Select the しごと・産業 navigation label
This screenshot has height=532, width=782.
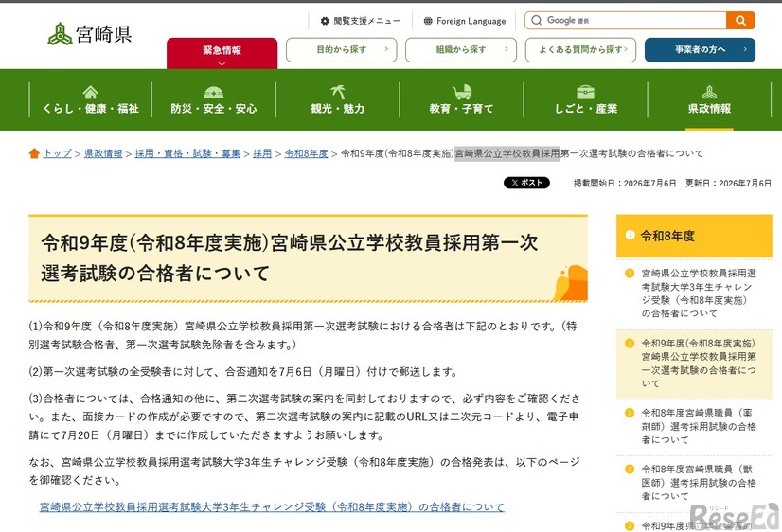[585, 109]
